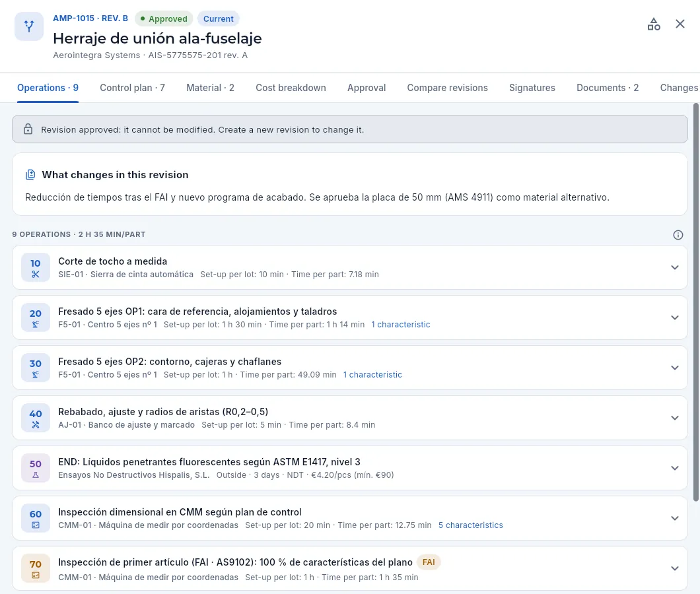Select the Operations tab
Image resolution: width=700 pixels, height=594 pixels.
pyautogui.click(x=48, y=88)
